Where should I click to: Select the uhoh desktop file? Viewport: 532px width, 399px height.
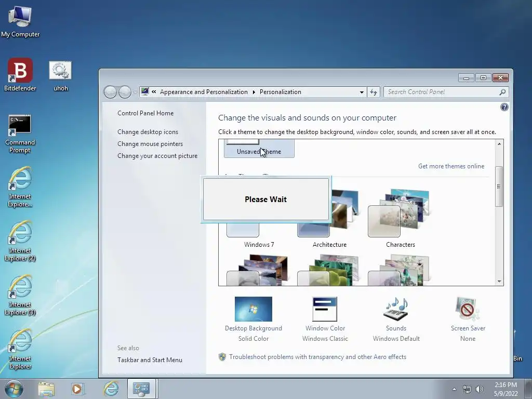pos(60,76)
